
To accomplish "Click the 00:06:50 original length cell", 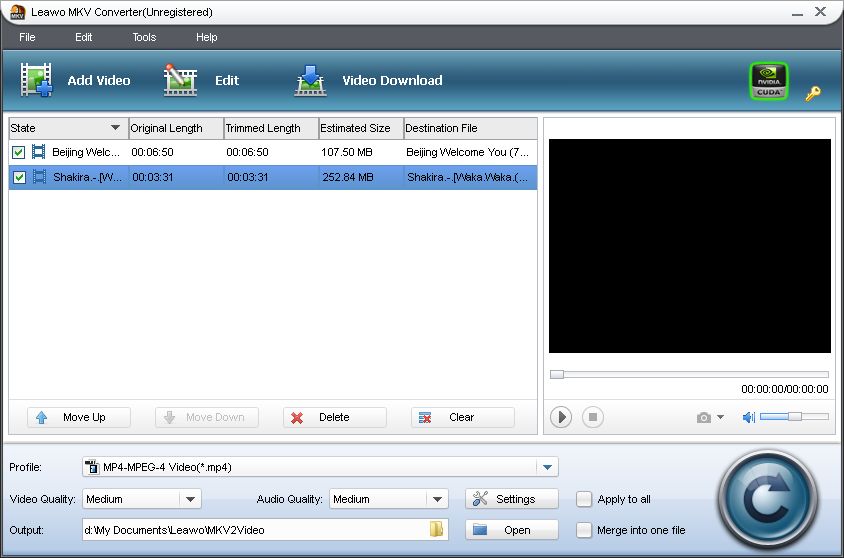I will (152, 152).
